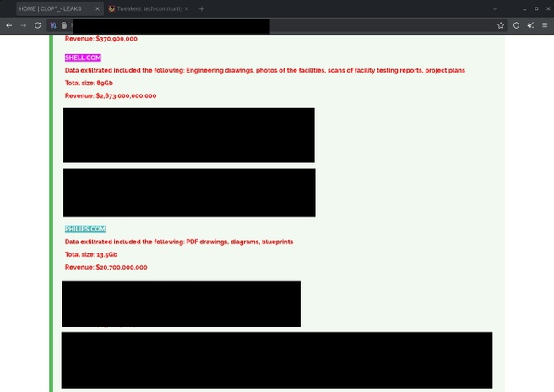The height and width of the screenshot is (392, 554).
Task: Bookmark this page with the star icon
Action: pyautogui.click(x=501, y=25)
